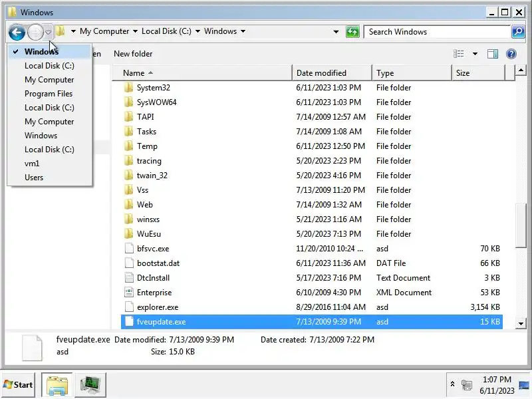Sort by the Type column header
532x399 pixels.
point(412,73)
